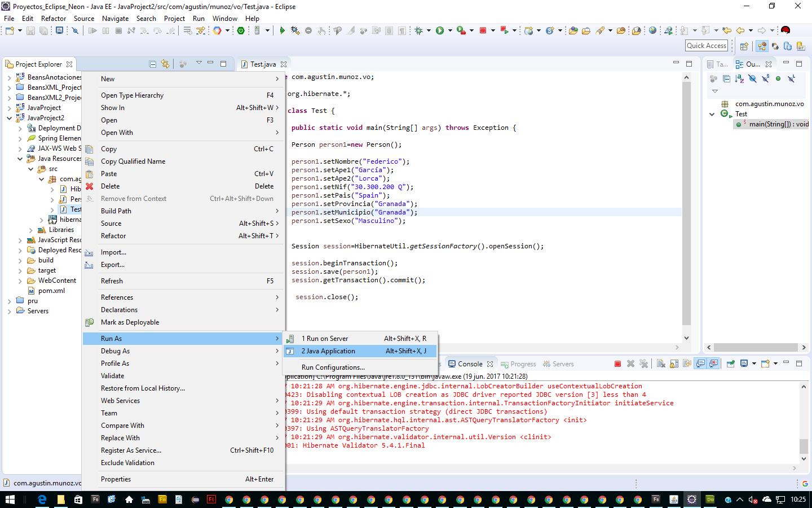Open the Database perspective icon
The image size is (812, 508).
[x=788, y=46]
